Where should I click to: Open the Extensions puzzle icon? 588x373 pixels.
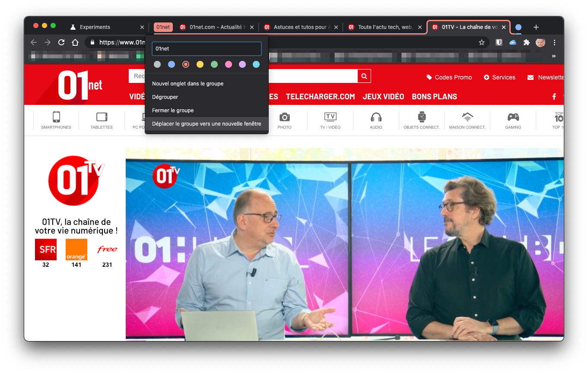526,42
